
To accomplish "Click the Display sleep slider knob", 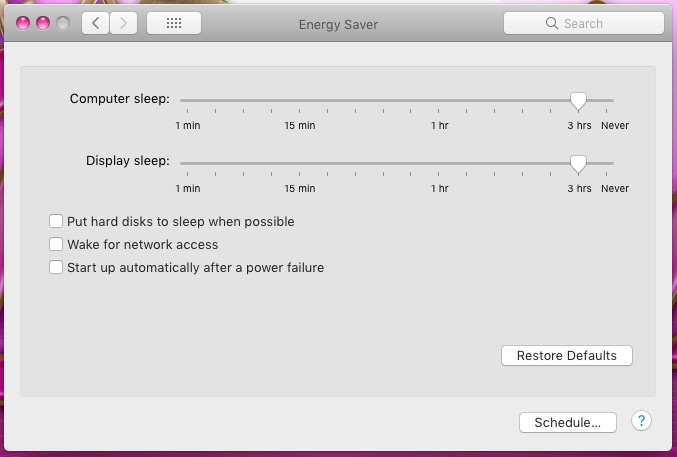I will tap(578, 164).
